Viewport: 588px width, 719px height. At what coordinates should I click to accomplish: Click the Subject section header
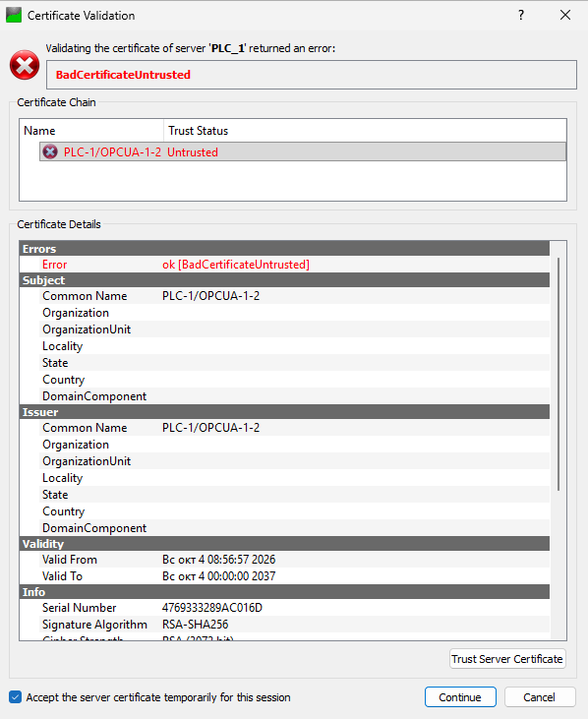tap(284, 280)
